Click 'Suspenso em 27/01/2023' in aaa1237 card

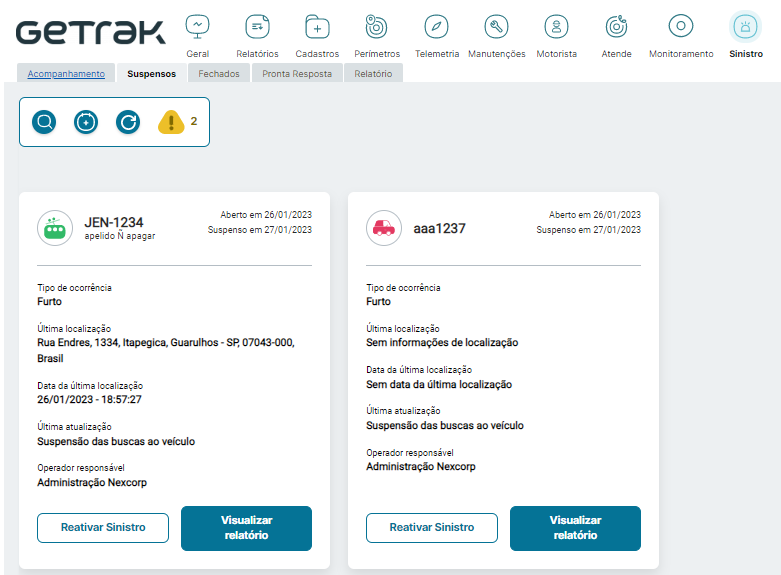(588, 230)
